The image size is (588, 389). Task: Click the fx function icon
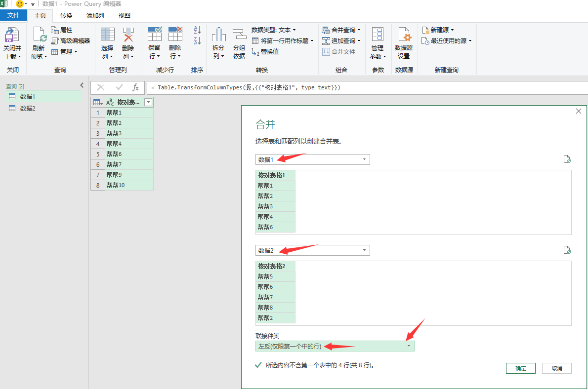(x=136, y=87)
